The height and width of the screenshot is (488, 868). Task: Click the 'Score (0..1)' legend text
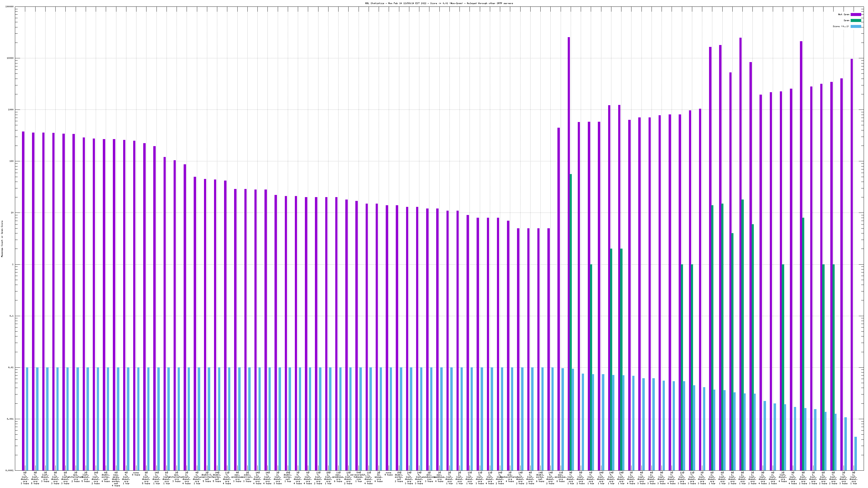[841, 26]
